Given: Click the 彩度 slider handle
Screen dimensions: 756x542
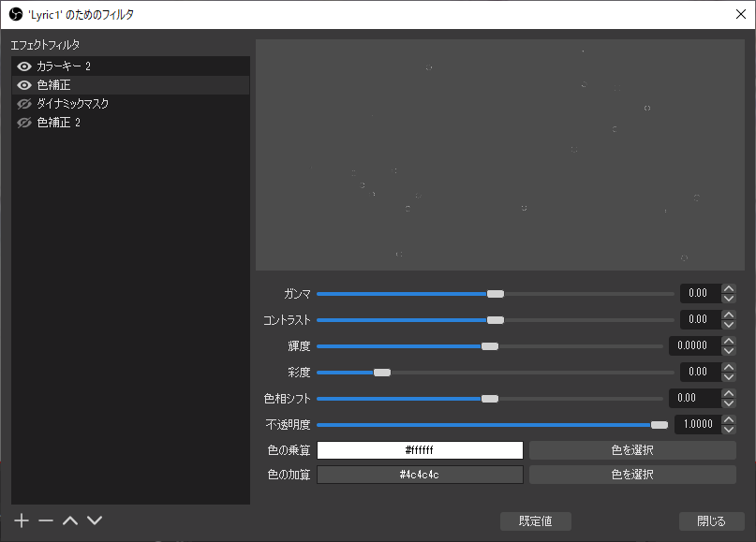Looking at the screenshot, I should (x=382, y=373).
